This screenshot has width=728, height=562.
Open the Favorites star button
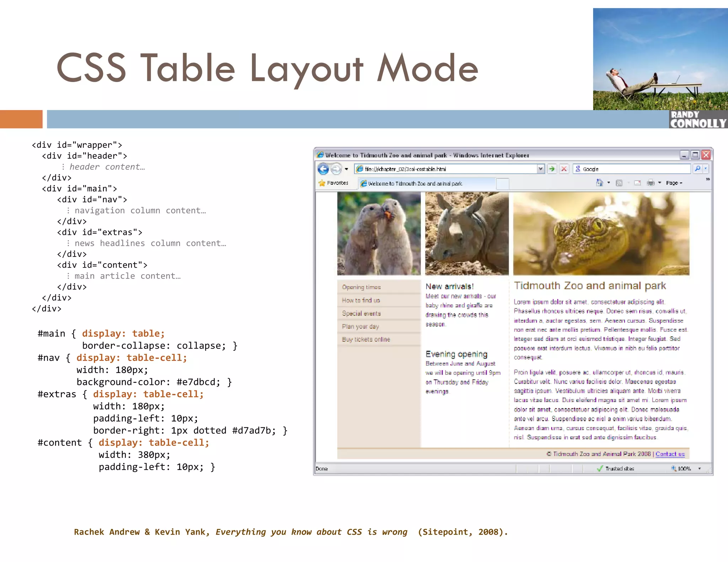coord(333,183)
